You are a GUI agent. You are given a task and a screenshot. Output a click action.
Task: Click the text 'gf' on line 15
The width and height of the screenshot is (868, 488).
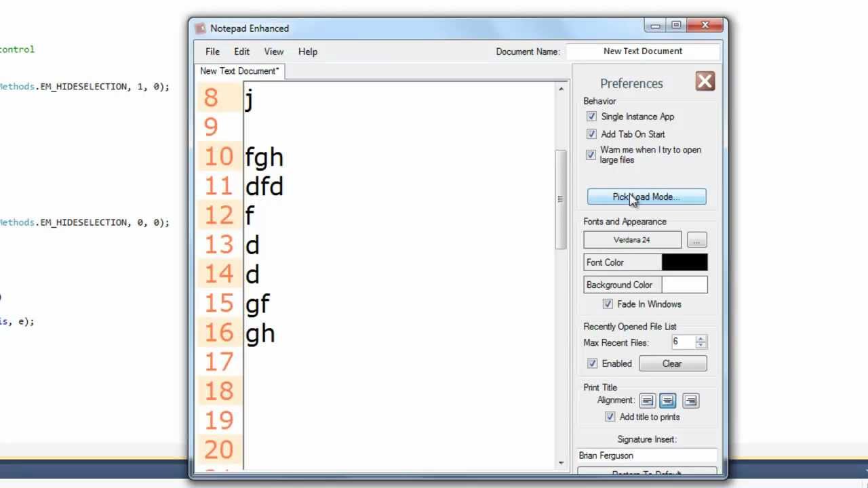tap(258, 304)
